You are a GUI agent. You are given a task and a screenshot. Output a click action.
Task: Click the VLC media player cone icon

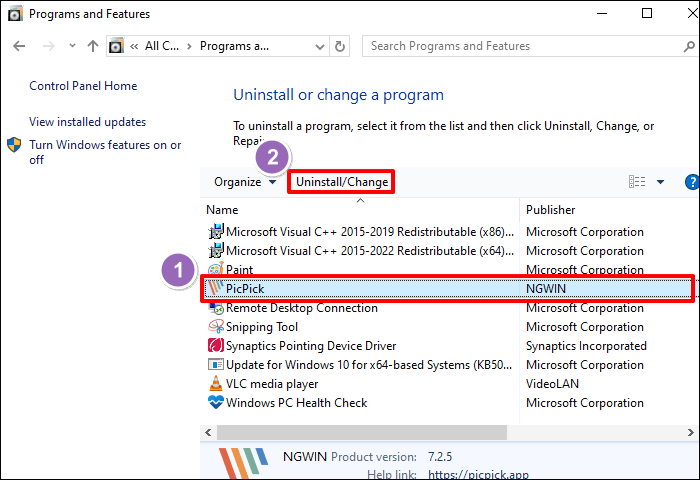[x=215, y=384]
